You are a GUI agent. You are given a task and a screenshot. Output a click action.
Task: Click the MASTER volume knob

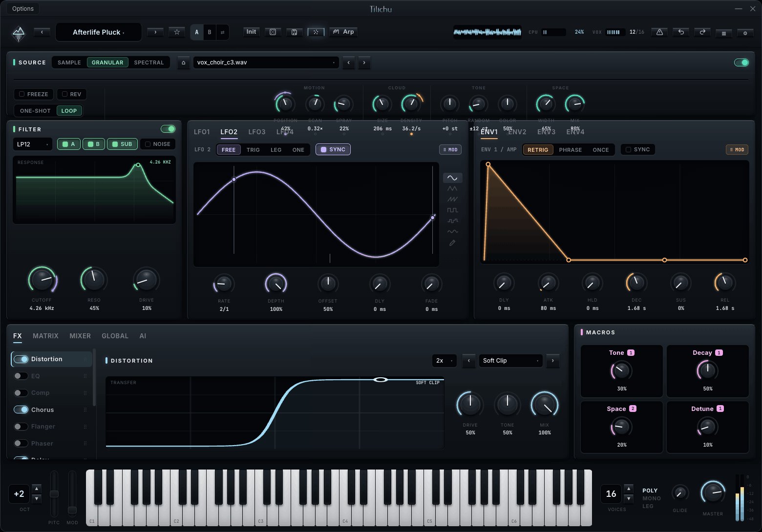point(713,493)
